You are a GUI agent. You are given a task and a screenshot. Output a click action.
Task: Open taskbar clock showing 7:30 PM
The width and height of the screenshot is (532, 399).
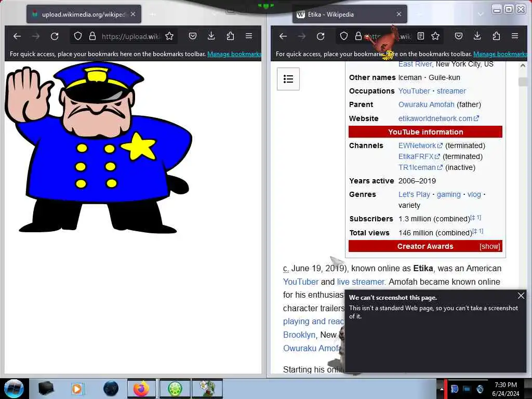click(506, 389)
